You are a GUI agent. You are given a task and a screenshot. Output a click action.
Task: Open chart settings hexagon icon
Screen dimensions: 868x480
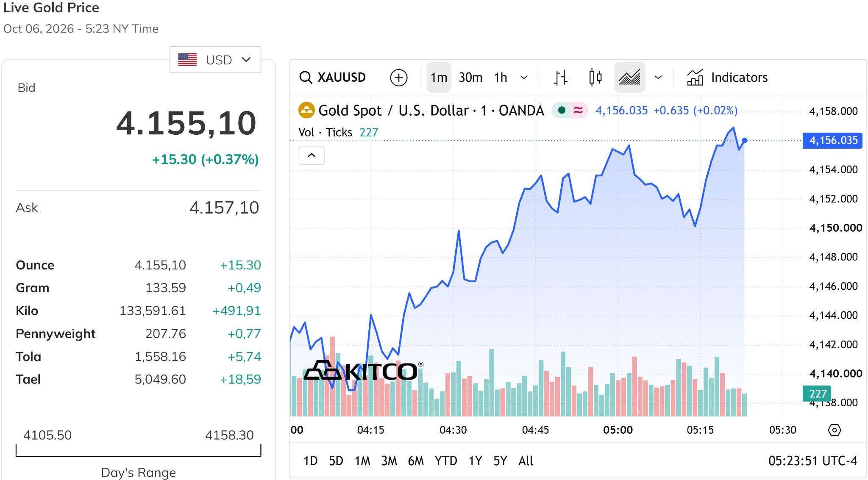[834, 430]
